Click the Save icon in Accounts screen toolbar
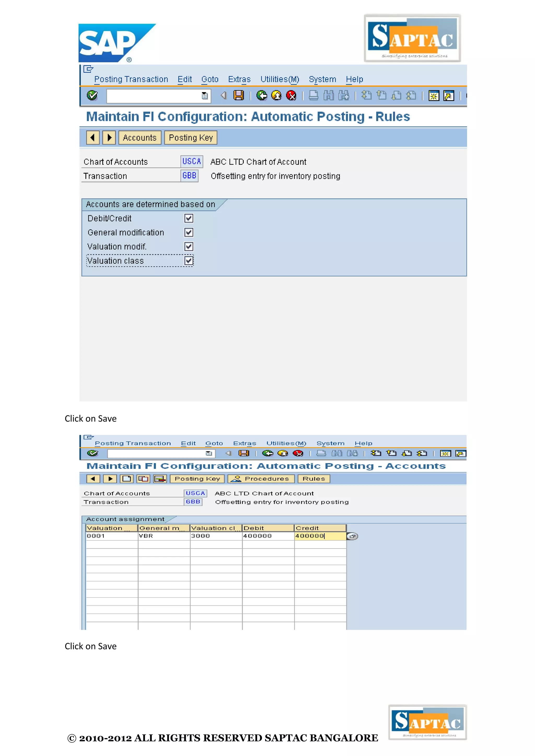The image size is (535, 756). pos(243,453)
